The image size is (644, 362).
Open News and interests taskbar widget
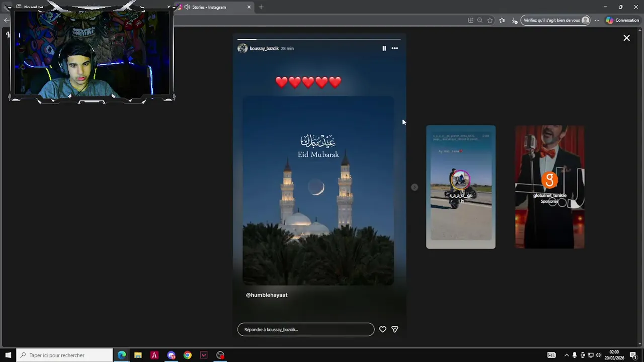coord(552,355)
